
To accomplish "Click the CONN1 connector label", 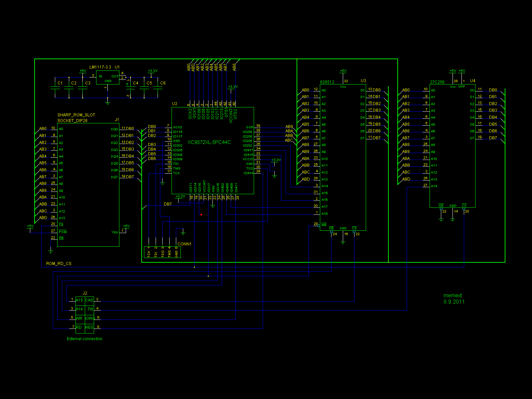I will [x=185, y=244].
